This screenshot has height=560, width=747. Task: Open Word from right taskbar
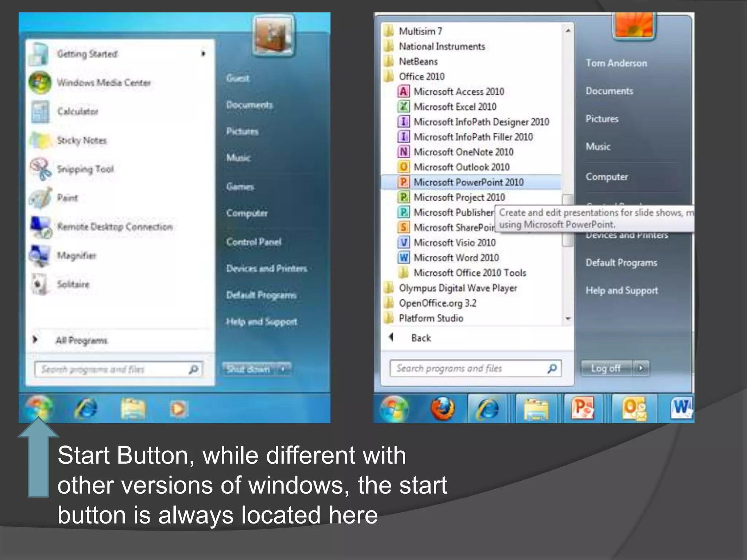click(x=681, y=408)
